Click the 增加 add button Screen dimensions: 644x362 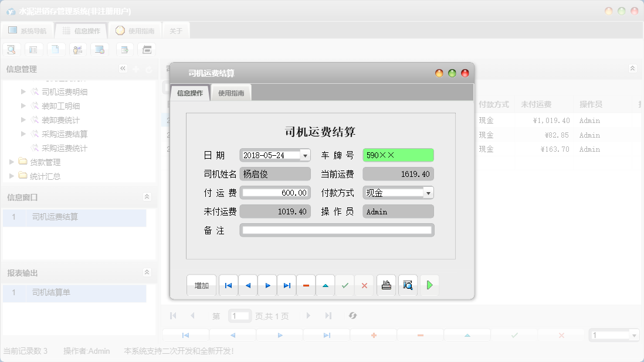(x=201, y=285)
